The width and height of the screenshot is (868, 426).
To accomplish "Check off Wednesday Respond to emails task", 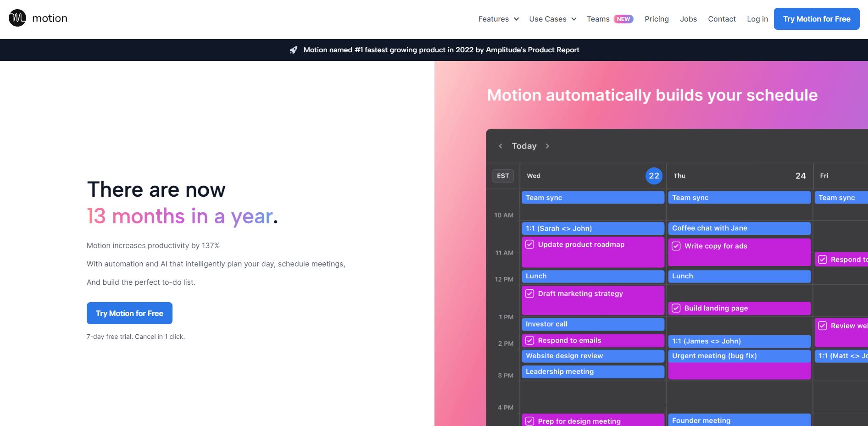I will coord(530,340).
